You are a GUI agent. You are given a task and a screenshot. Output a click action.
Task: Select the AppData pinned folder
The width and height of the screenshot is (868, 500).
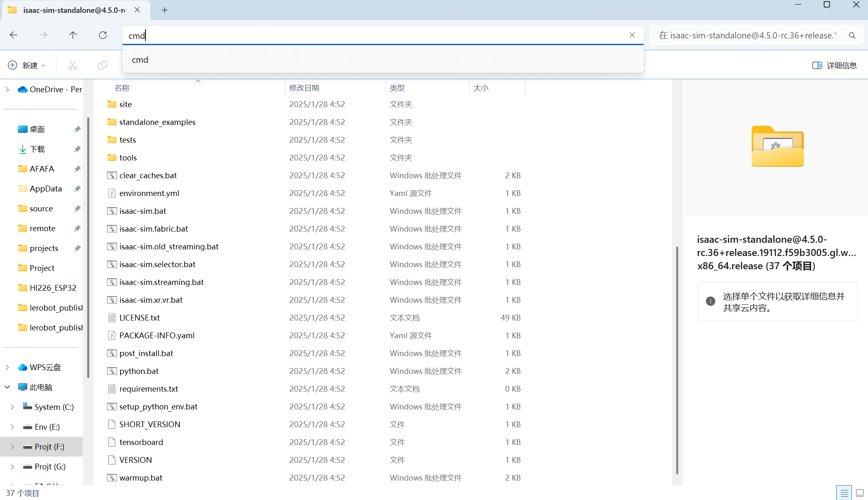click(x=45, y=189)
